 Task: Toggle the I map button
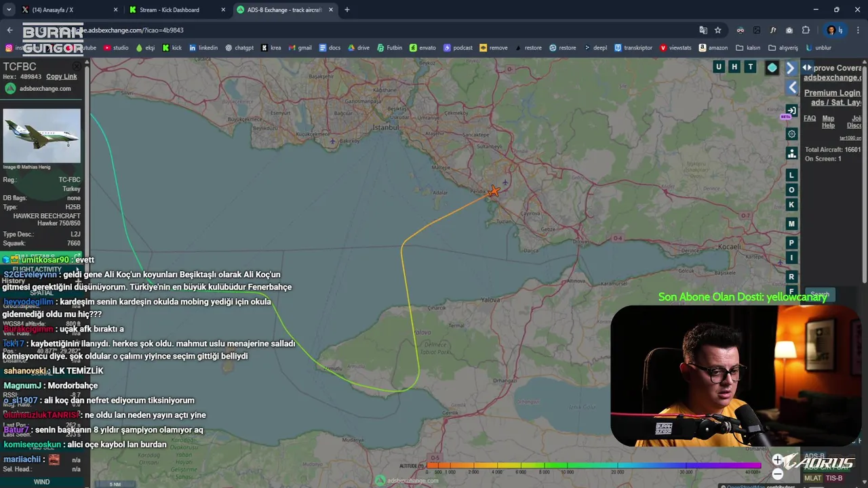[791, 258]
